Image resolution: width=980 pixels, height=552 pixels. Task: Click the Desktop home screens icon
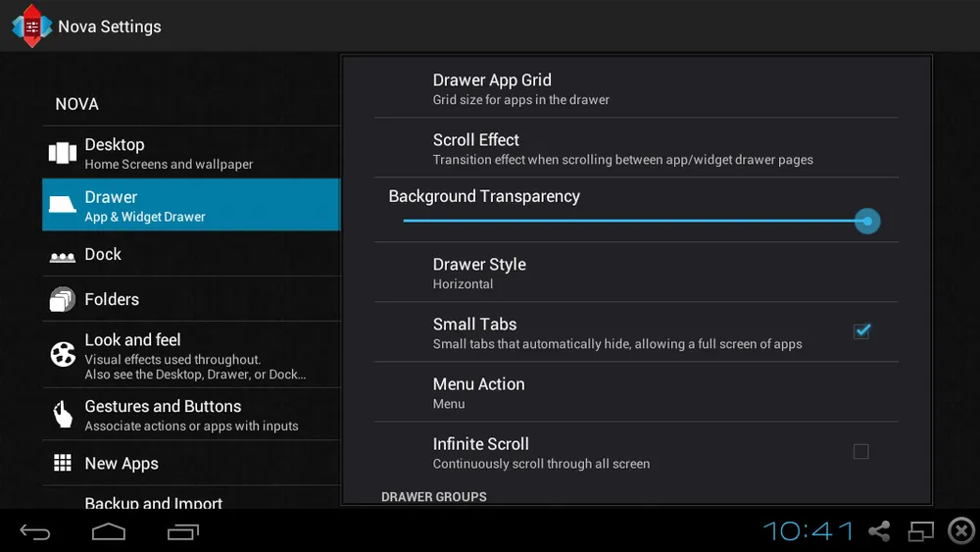tap(63, 153)
